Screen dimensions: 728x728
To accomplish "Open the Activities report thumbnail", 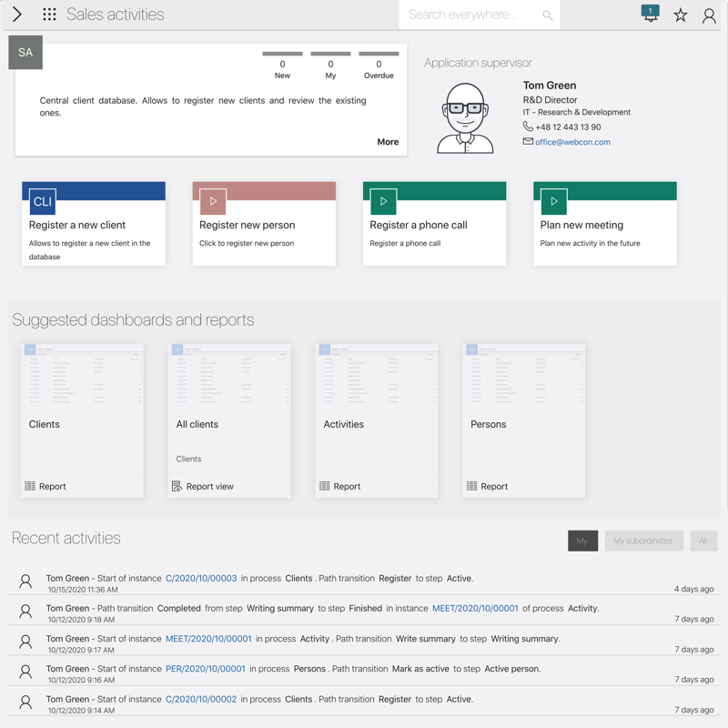I will (x=377, y=382).
